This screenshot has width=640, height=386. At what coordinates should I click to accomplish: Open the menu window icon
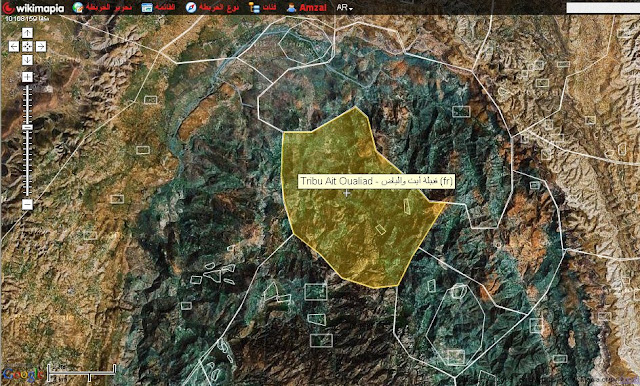tap(147, 7)
